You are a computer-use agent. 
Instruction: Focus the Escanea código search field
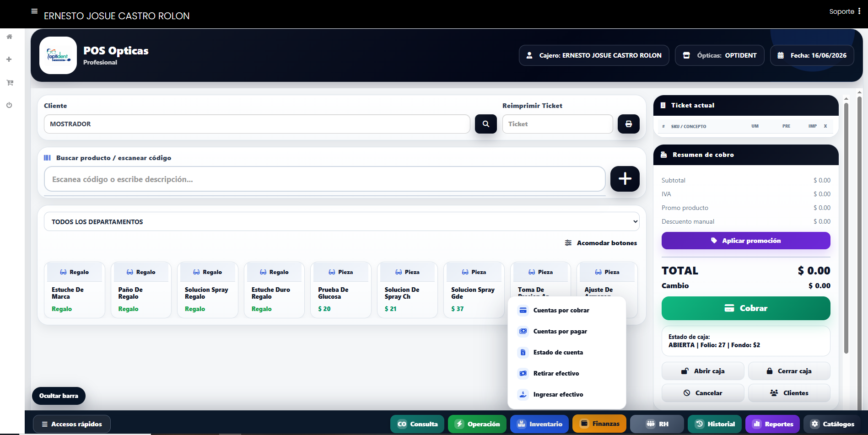325,179
